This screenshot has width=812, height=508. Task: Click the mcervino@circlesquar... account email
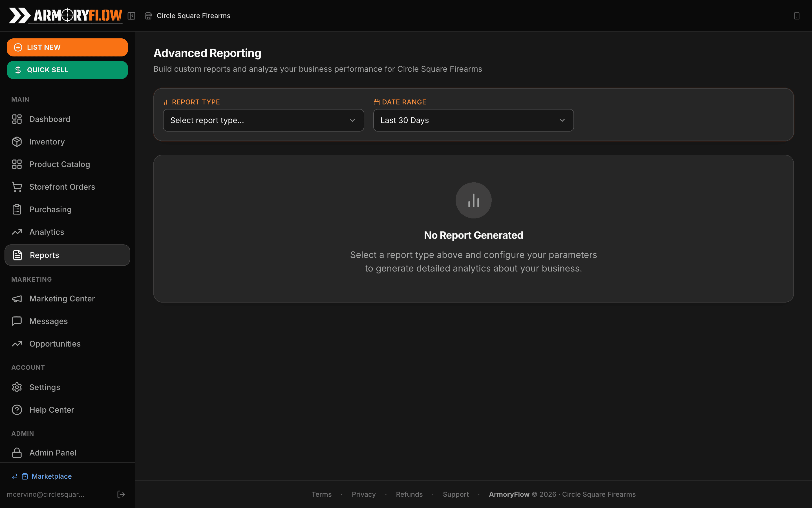[x=46, y=494]
